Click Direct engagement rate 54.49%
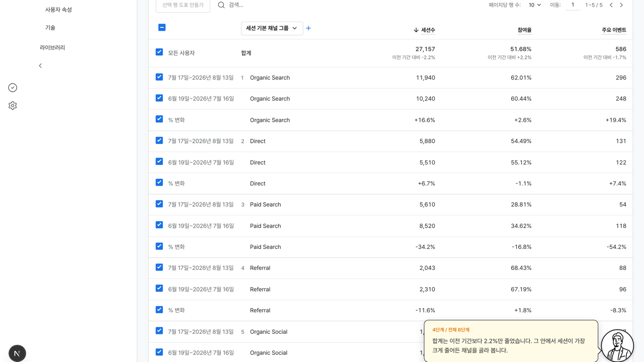Viewport: 644px width, 362px height. [521, 141]
